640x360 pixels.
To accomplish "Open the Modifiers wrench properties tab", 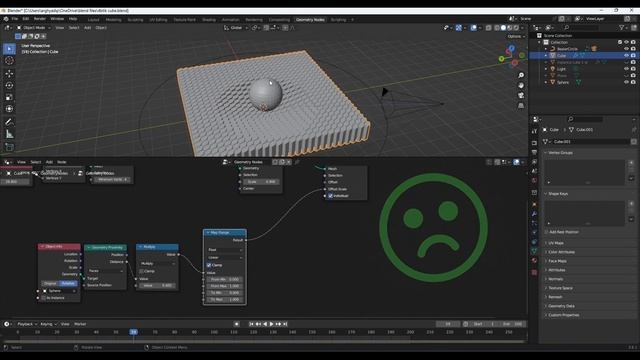I will pyautogui.click(x=534, y=213).
